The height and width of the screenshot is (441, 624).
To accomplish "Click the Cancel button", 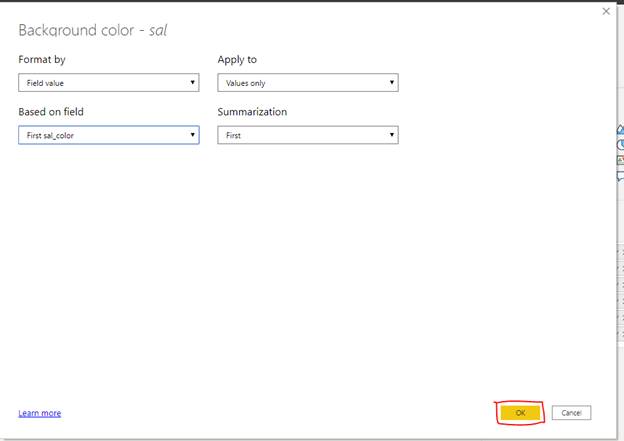I will [x=571, y=413].
